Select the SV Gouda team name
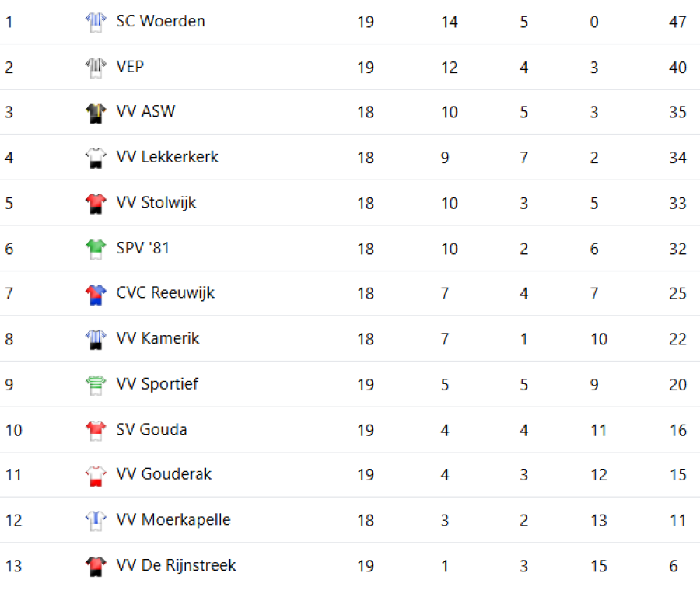Image resolution: width=700 pixels, height=594 pixels. (152, 429)
